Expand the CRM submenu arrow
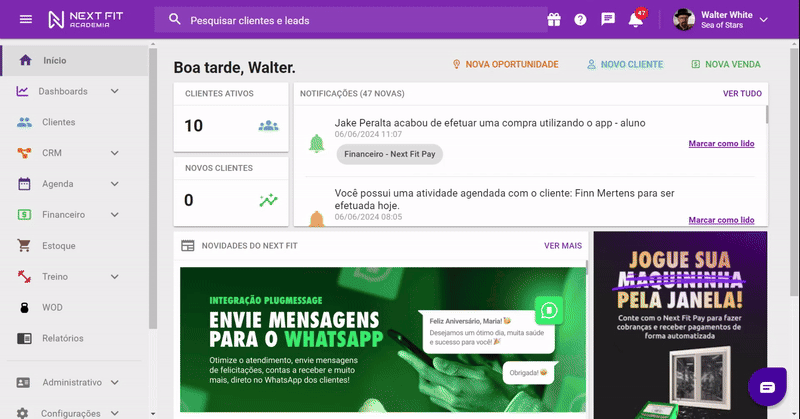This screenshot has height=419, width=800. coord(115,153)
